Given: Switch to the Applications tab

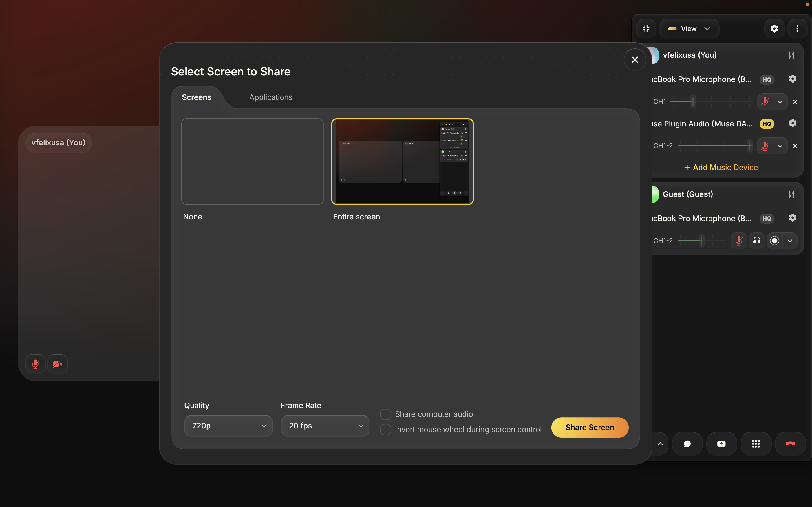Looking at the screenshot, I should 270,97.
